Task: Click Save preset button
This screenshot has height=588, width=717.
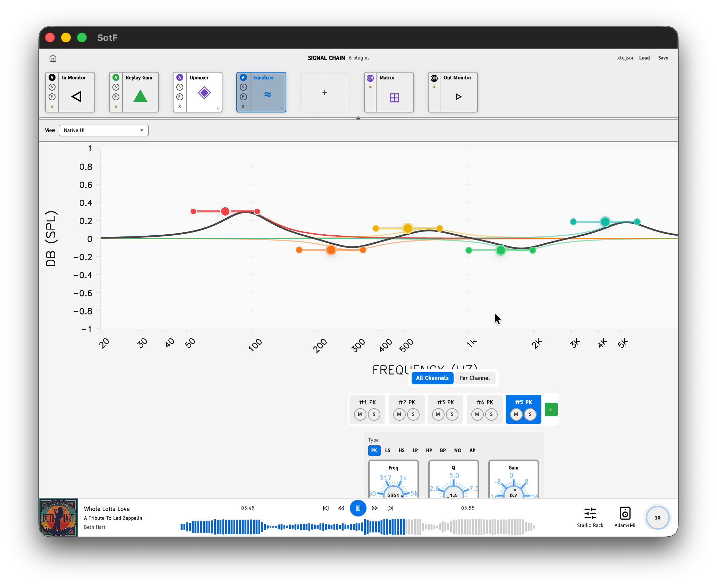Action: click(663, 58)
